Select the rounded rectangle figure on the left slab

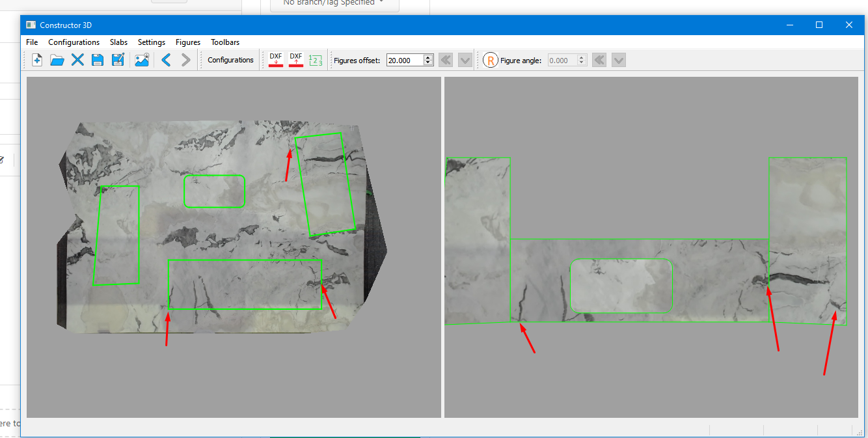coord(214,191)
